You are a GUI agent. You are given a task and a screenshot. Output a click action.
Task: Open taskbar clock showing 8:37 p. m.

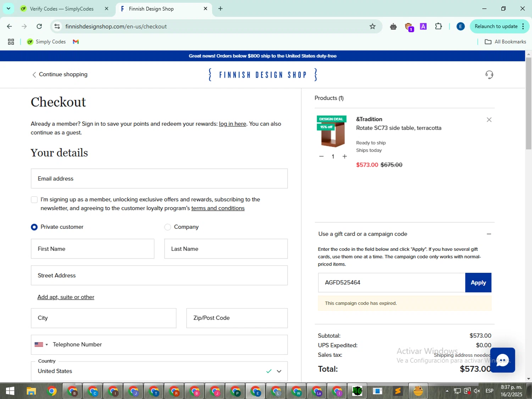511,391
